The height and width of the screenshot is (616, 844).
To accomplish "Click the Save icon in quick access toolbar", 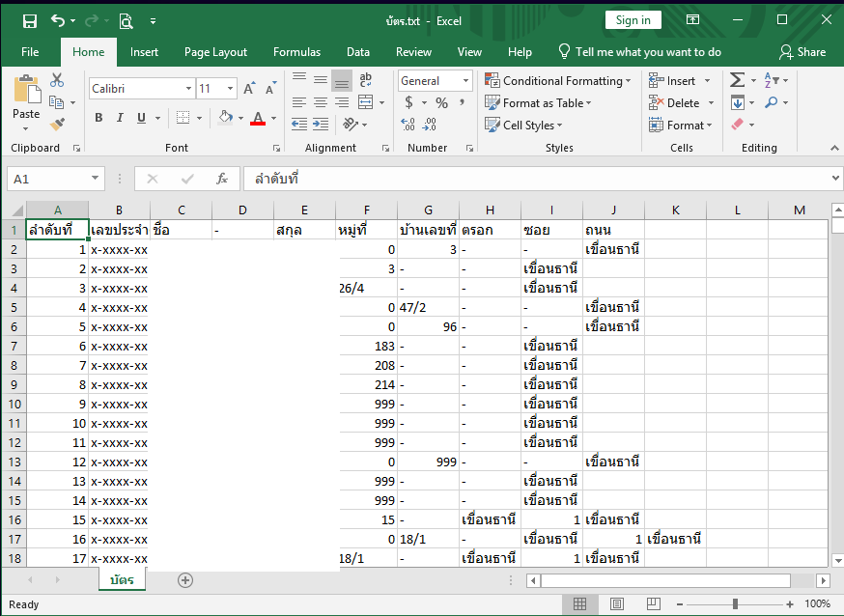I will click(30, 21).
